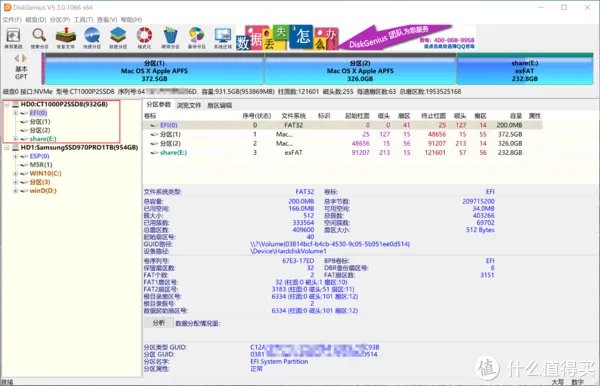Click the \Device\HarddiskVolume1 device path value

click(288, 251)
